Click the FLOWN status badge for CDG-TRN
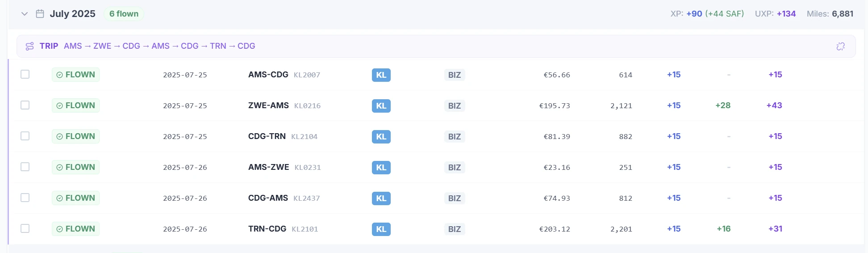This screenshot has width=868, height=253. pyautogui.click(x=75, y=136)
